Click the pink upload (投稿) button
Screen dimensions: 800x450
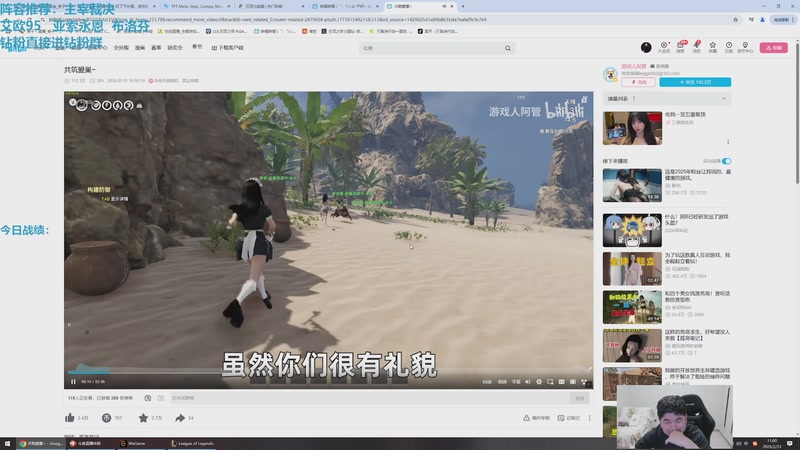[x=773, y=47]
